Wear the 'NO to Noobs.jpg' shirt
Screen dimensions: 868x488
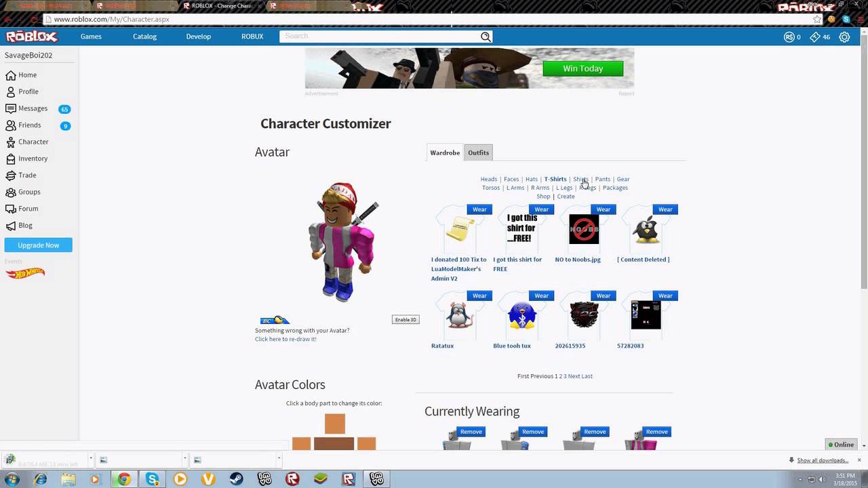coord(604,209)
